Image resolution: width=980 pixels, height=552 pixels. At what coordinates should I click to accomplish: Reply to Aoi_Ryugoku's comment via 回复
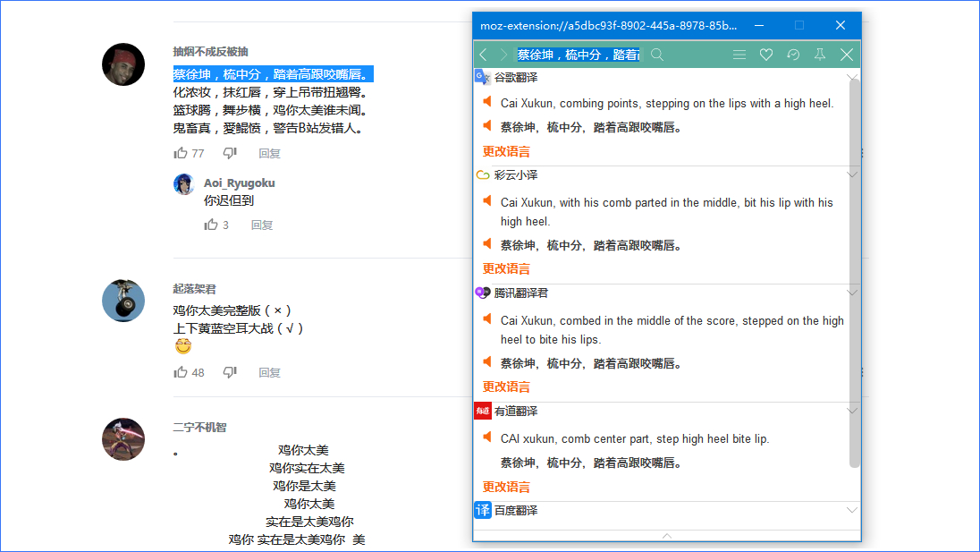tap(262, 225)
